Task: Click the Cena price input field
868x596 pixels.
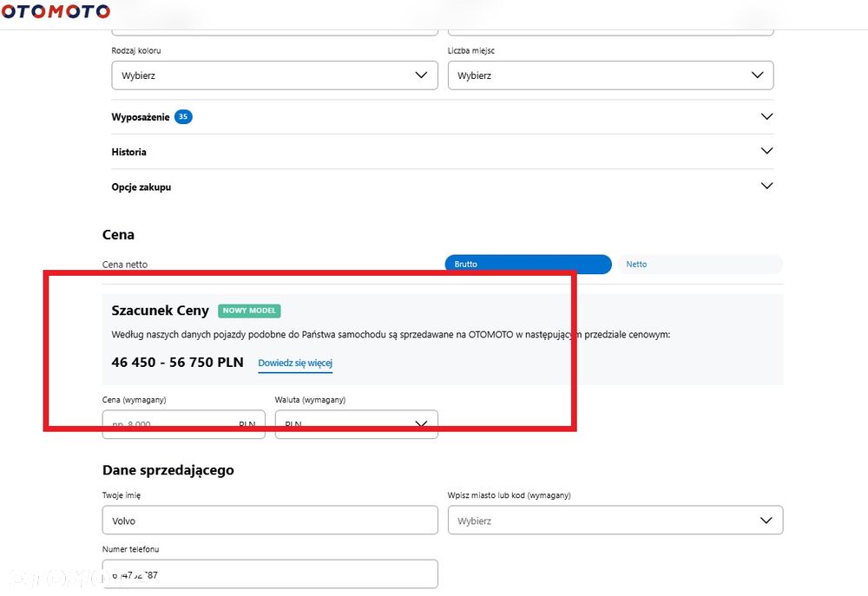Action: [184, 424]
